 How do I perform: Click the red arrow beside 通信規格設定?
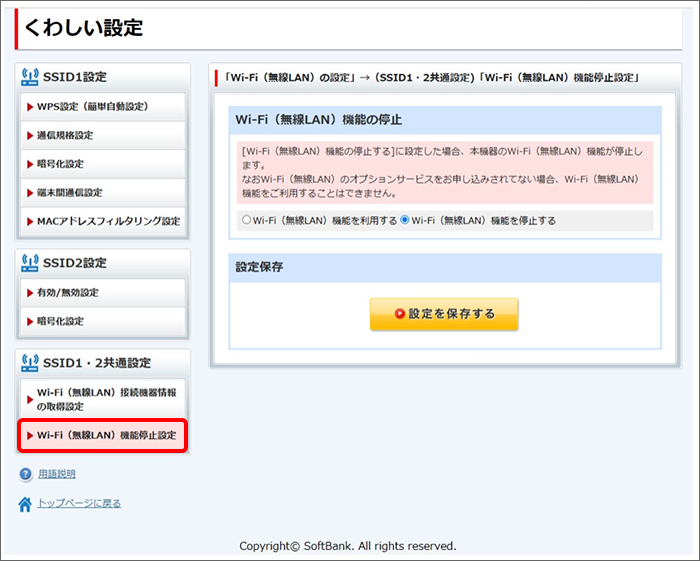[x=30, y=136]
